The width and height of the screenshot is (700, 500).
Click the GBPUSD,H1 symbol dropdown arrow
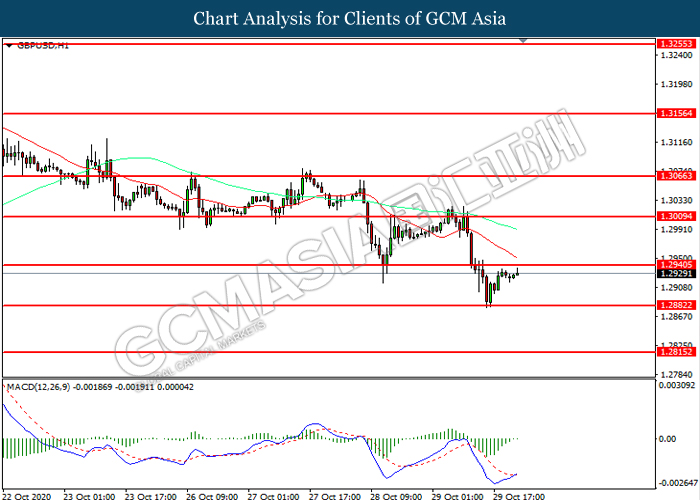(9, 46)
